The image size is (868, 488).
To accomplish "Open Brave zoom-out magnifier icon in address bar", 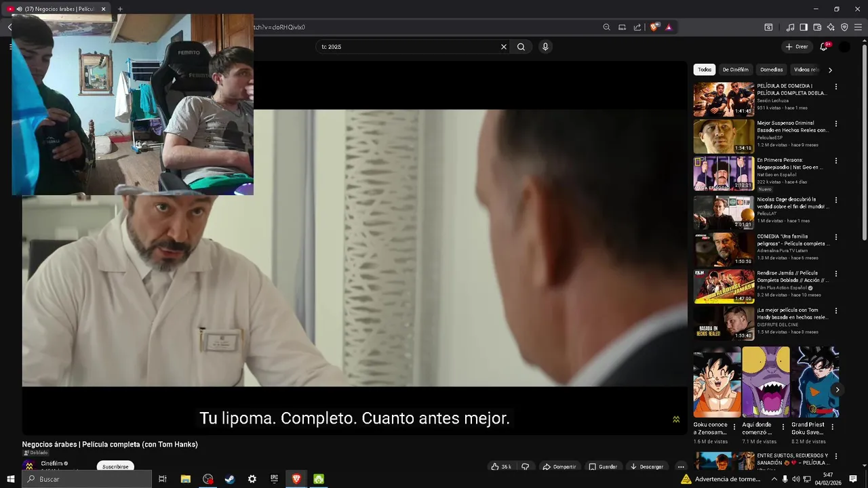I will [606, 27].
